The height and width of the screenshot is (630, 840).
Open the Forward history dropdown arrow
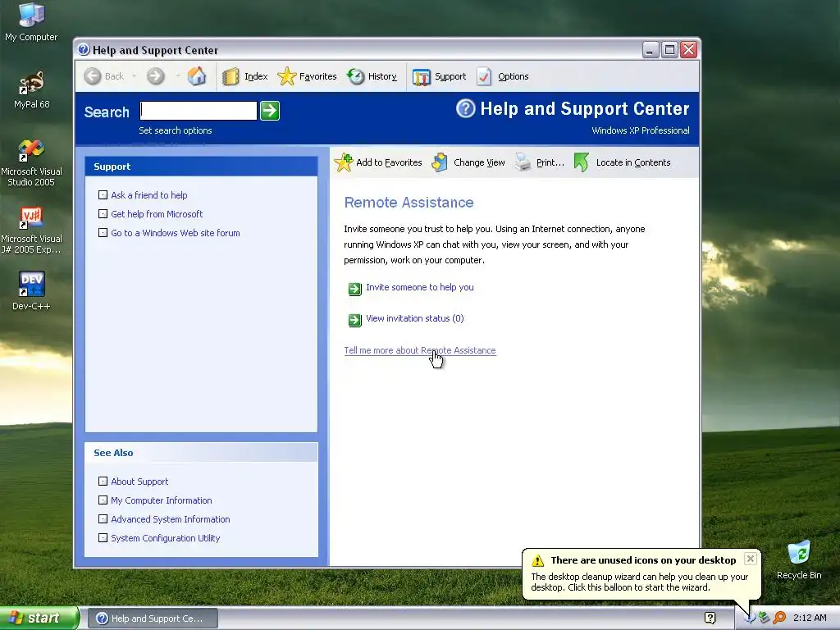pos(177,76)
